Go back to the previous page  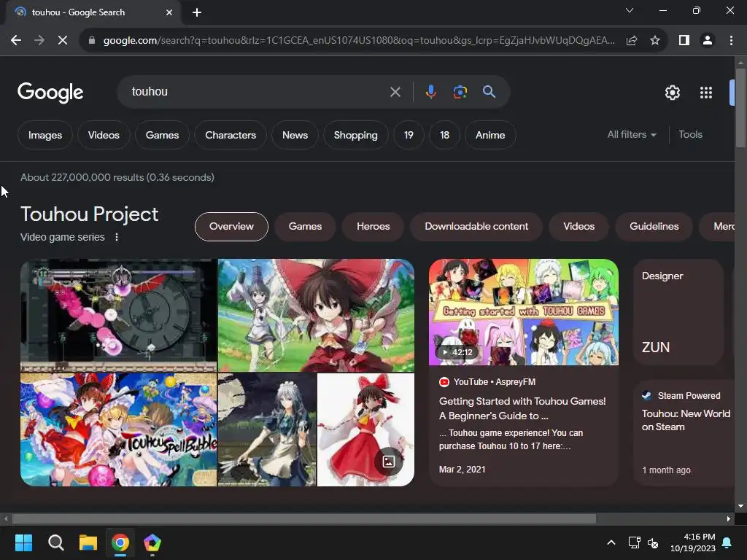click(16, 41)
